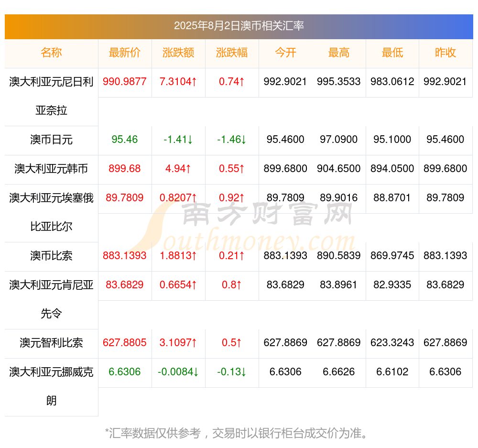Select the 涨跌幅 column header
478x448 pixels.
click(x=232, y=53)
